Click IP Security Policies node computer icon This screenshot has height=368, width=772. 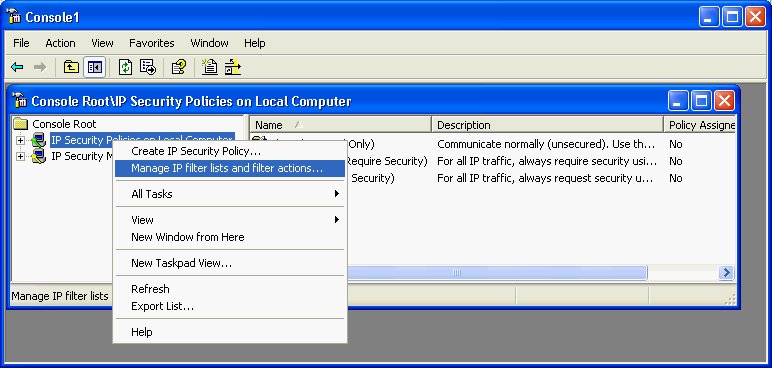click(x=38, y=140)
